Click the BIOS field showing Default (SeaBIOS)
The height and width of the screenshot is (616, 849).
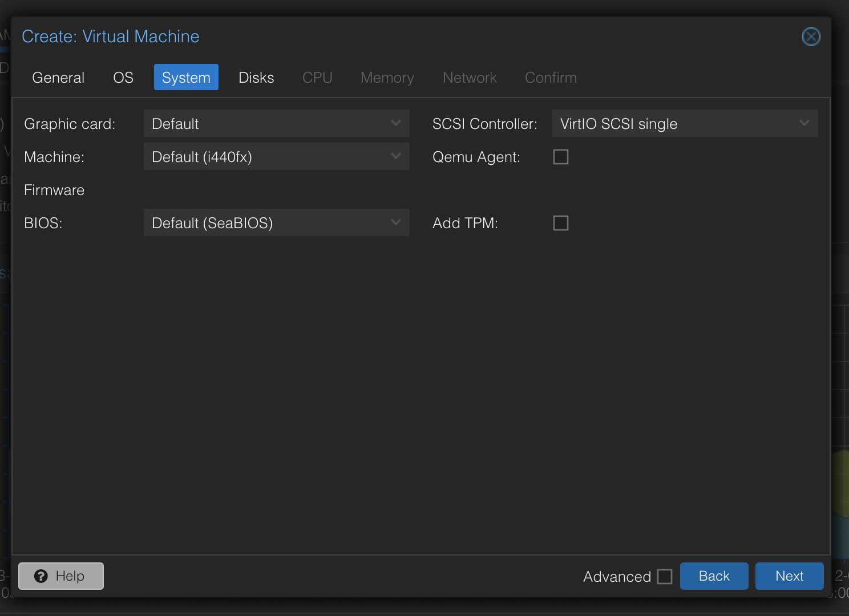tap(276, 222)
